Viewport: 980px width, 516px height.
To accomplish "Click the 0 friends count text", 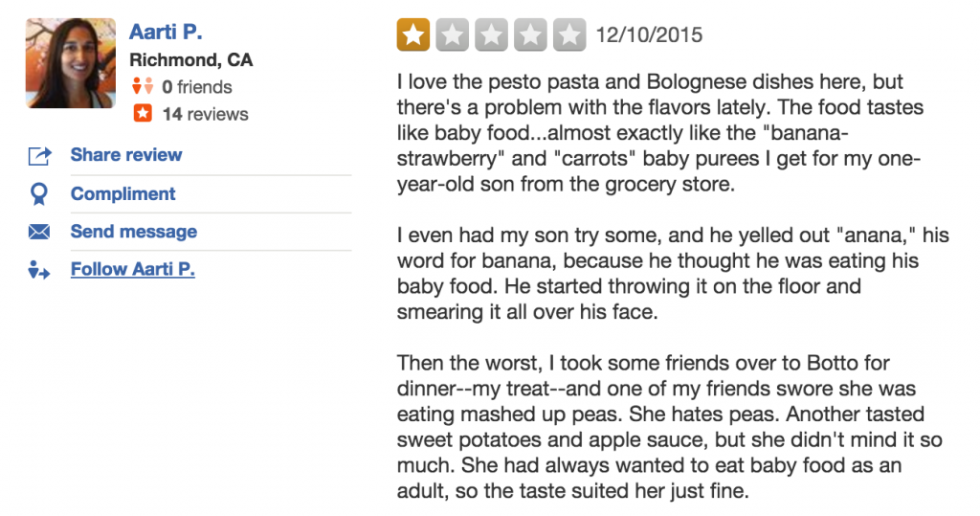I will pos(197,87).
